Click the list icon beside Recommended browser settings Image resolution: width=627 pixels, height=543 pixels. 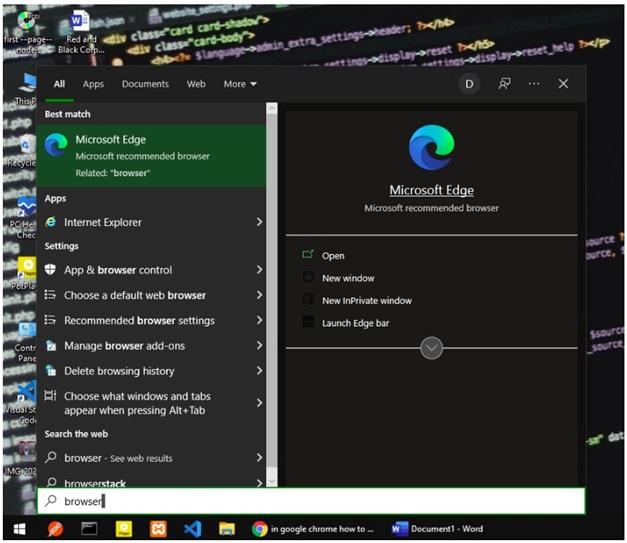click(x=50, y=320)
